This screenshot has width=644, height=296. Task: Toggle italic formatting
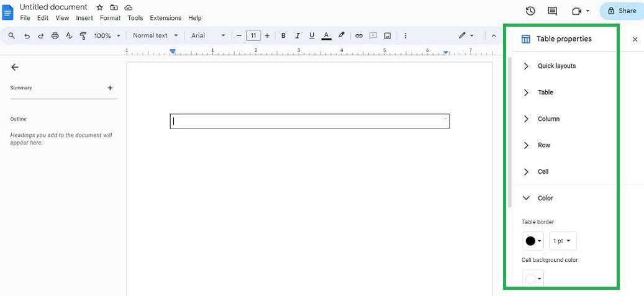[x=297, y=36]
